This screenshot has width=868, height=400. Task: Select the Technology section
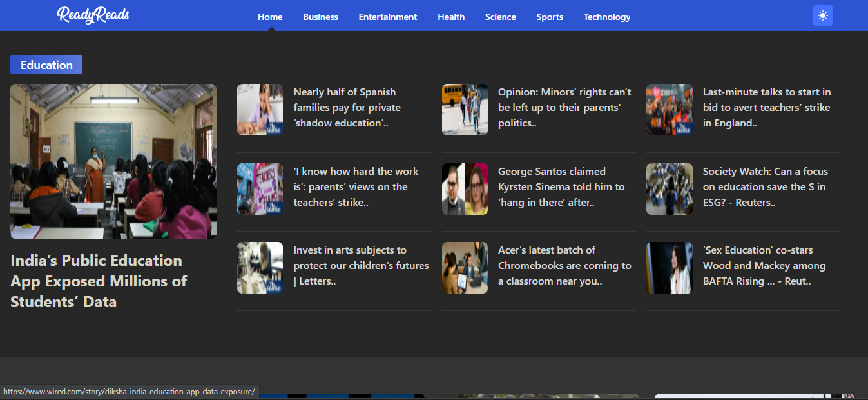click(x=607, y=17)
